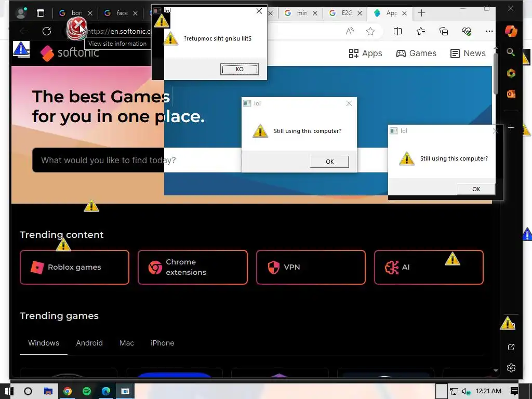Open a new tab with the plus button

point(421,13)
